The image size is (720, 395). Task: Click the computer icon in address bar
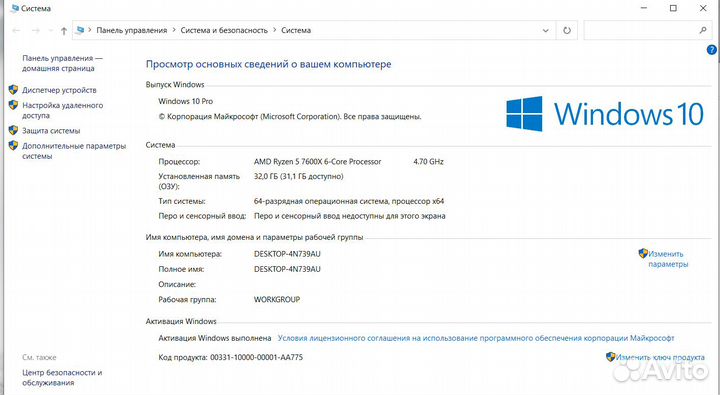80,30
